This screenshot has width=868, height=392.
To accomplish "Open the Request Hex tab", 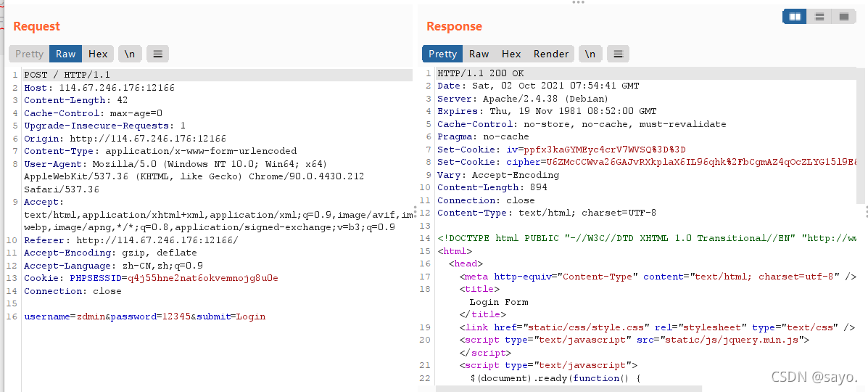I will click(x=98, y=54).
